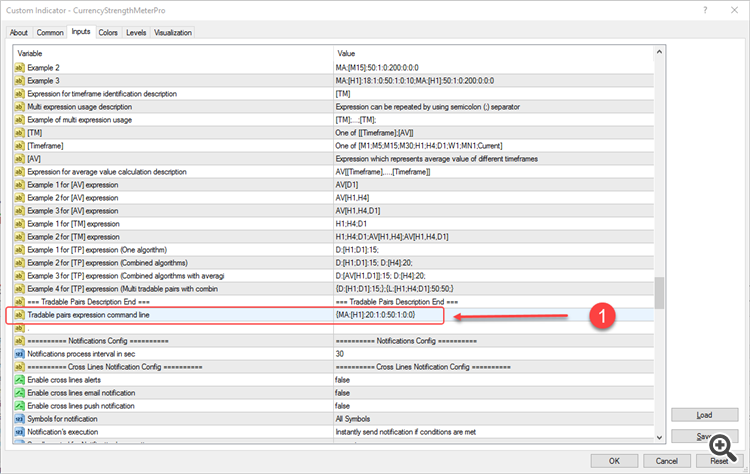Select the icon next to [Timeframe] row
The image size is (750, 474).
pos(19,145)
